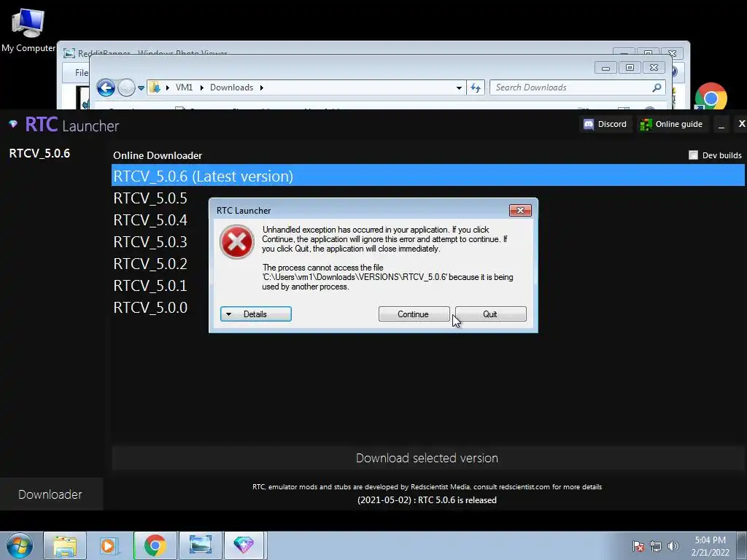Click the Online guide icon in the launcher header

coord(646,124)
